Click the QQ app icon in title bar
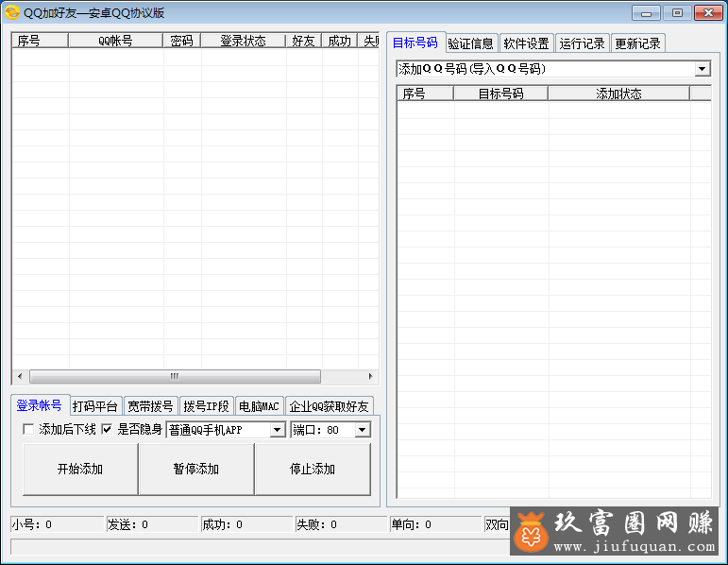Image resolution: width=728 pixels, height=565 pixels. point(12,12)
